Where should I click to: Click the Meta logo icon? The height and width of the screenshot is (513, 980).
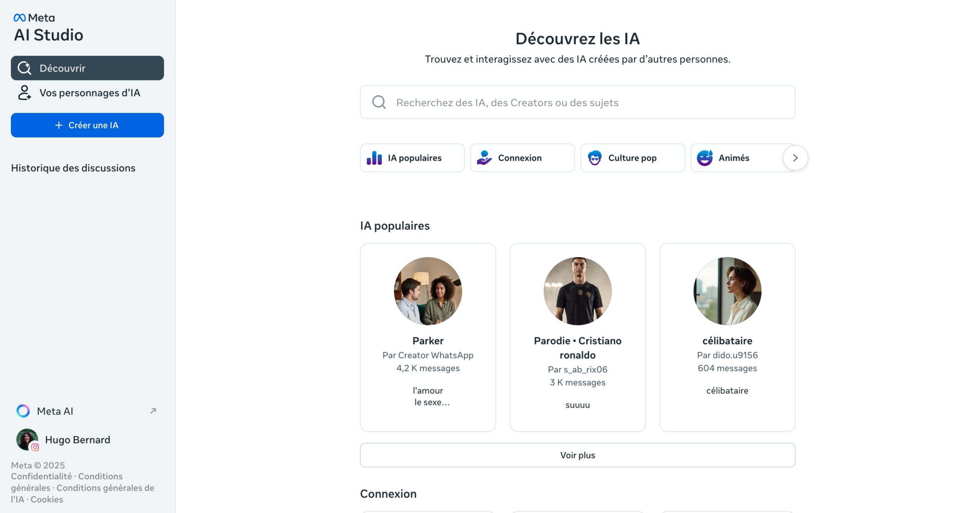tap(20, 18)
